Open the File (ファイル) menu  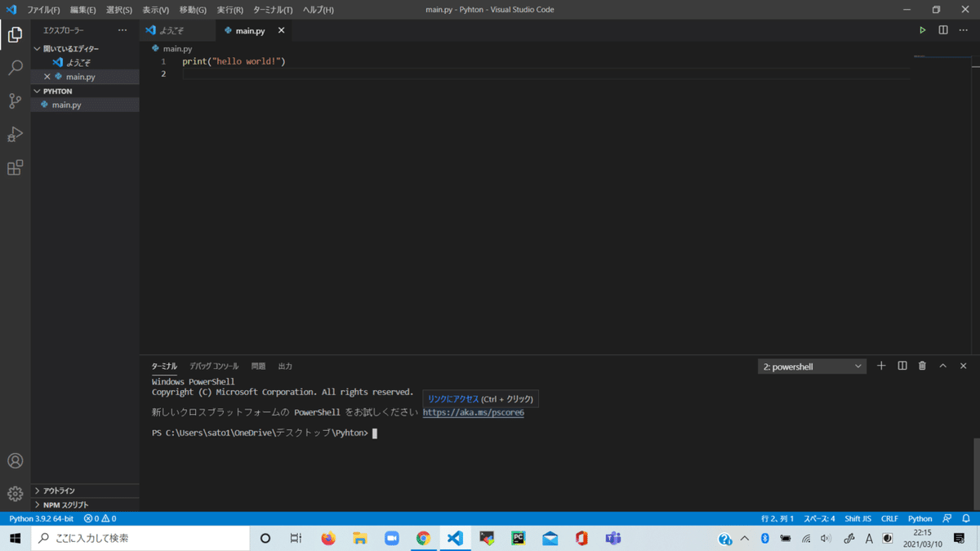click(x=43, y=10)
